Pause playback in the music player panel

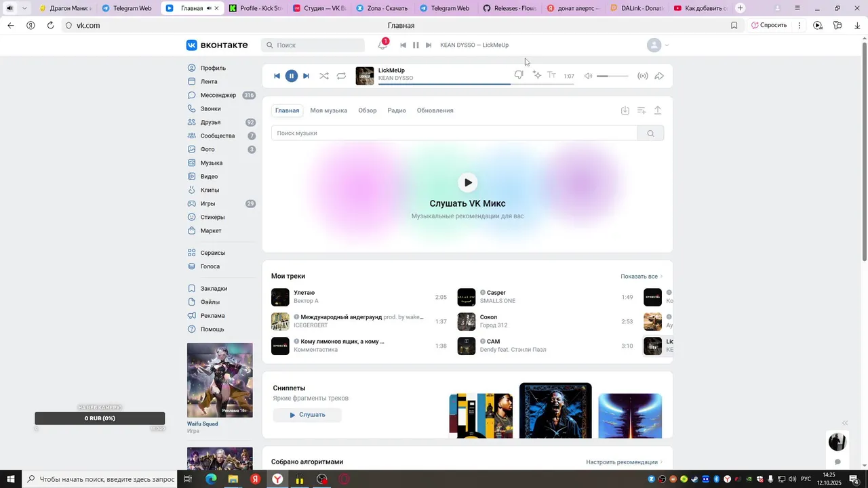[x=292, y=76]
